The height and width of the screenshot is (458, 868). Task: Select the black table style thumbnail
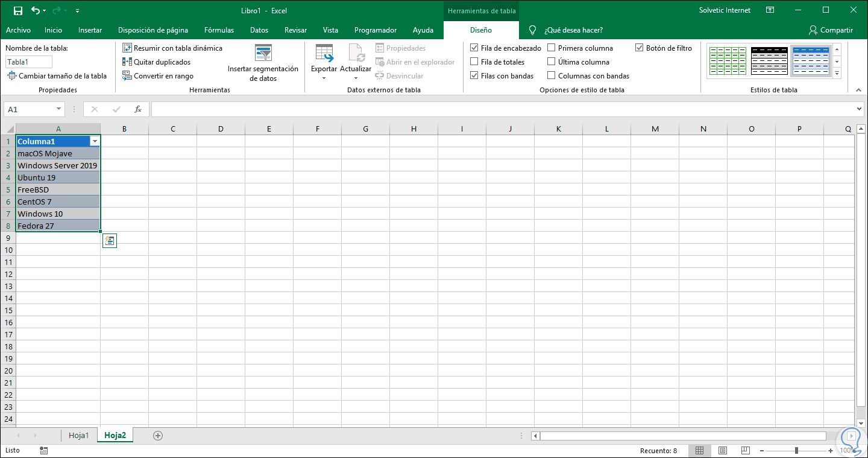(770, 61)
